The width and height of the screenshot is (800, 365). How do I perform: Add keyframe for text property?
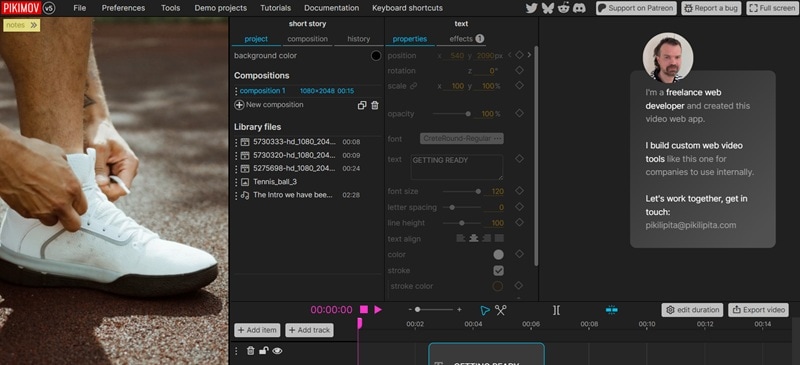(519, 159)
